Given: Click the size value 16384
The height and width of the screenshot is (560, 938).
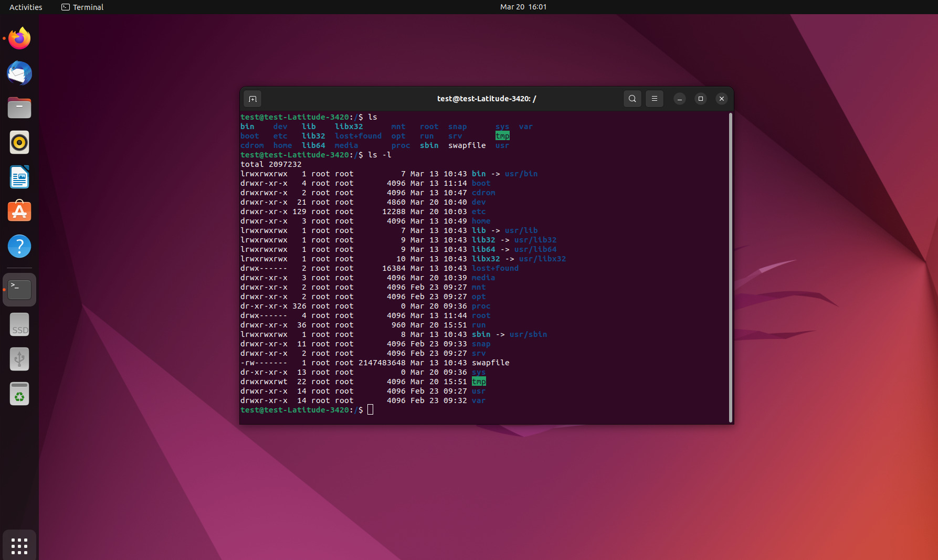Looking at the screenshot, I should tap(394, 268).
